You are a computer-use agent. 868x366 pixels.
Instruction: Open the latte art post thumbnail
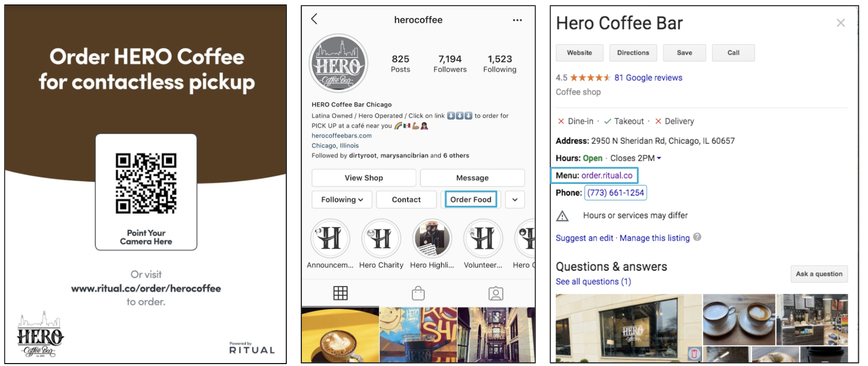[340, 335]
